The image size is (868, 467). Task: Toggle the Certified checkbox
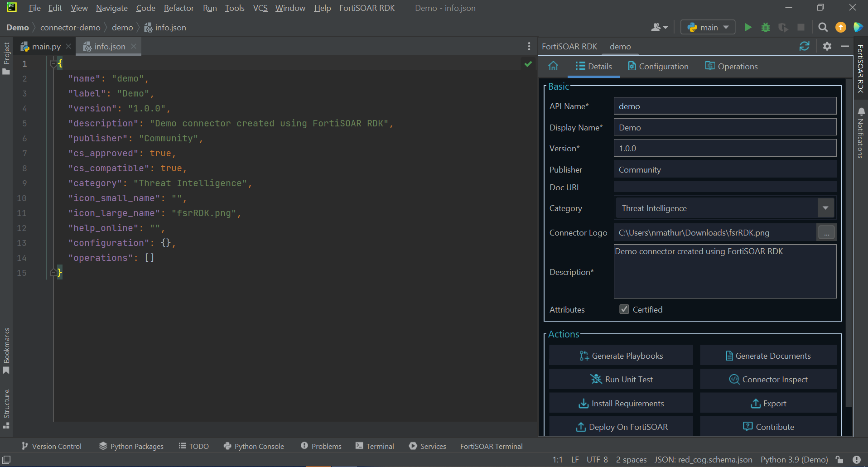(x=624, y=309)
